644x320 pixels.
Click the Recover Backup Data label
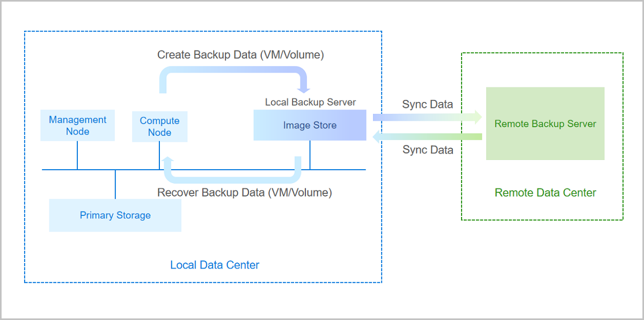244,192
